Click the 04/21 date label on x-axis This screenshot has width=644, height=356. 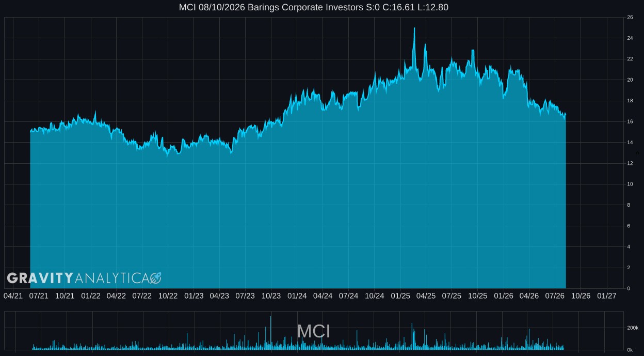[13, 296]
